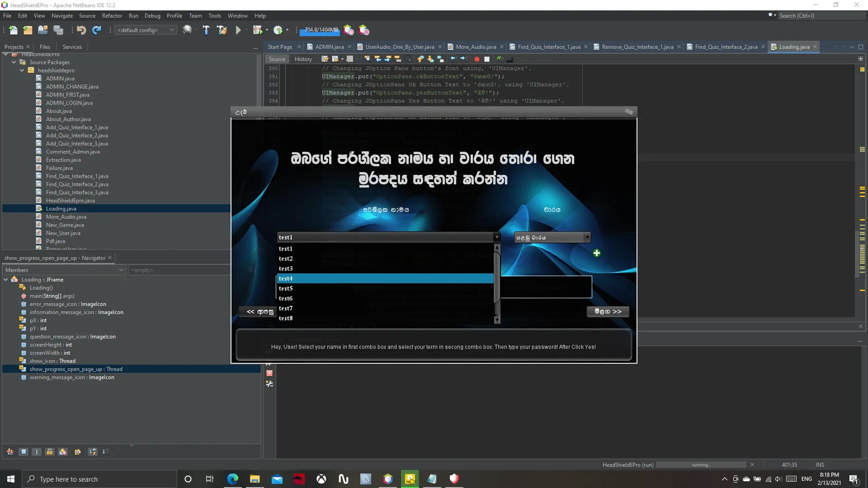Toggle Show Inherited Members in Navigator
This screenshot has width=868, height=488.
click(x=10, y=451)
